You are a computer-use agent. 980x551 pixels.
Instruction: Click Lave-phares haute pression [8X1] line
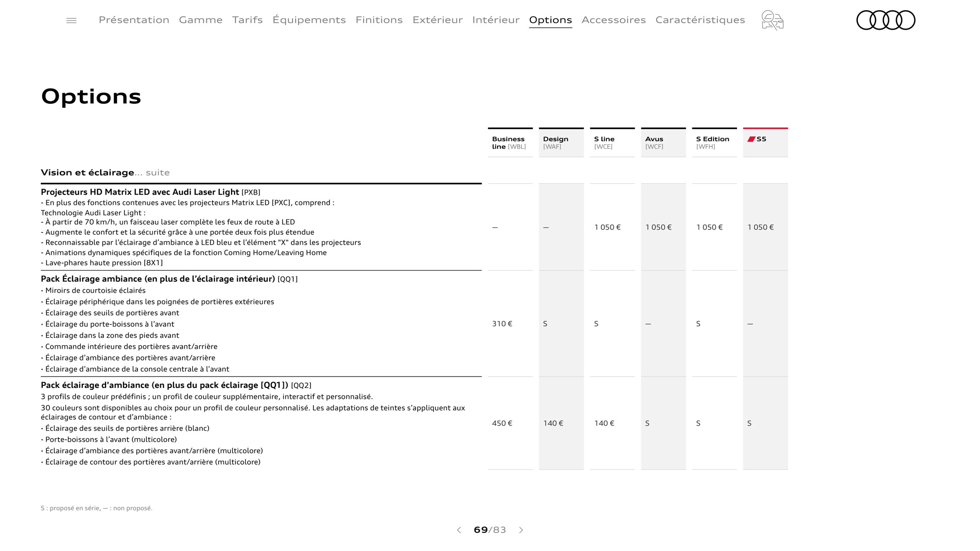pos(102,263)
